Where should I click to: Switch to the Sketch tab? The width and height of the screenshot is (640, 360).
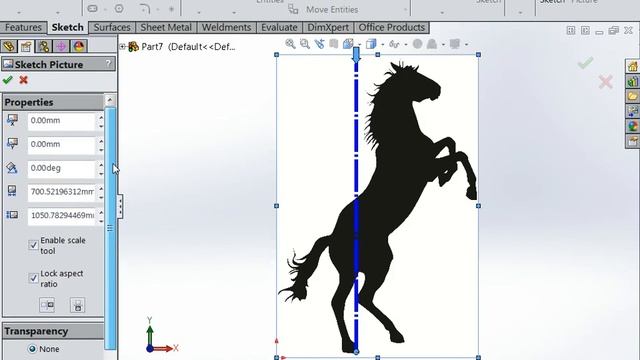(68, 27)
